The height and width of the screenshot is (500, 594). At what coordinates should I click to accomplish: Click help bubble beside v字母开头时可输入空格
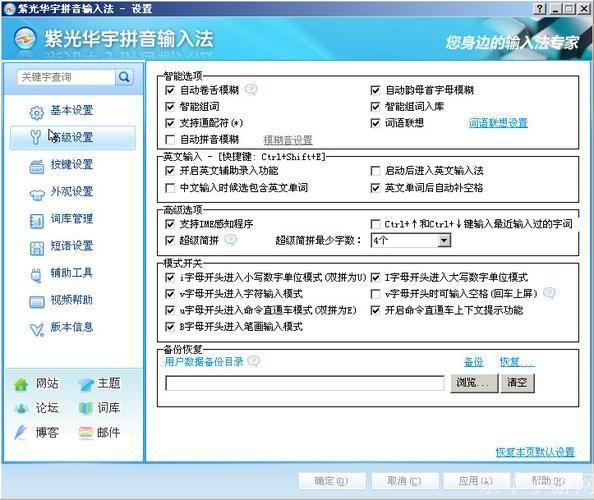(549, 293)
